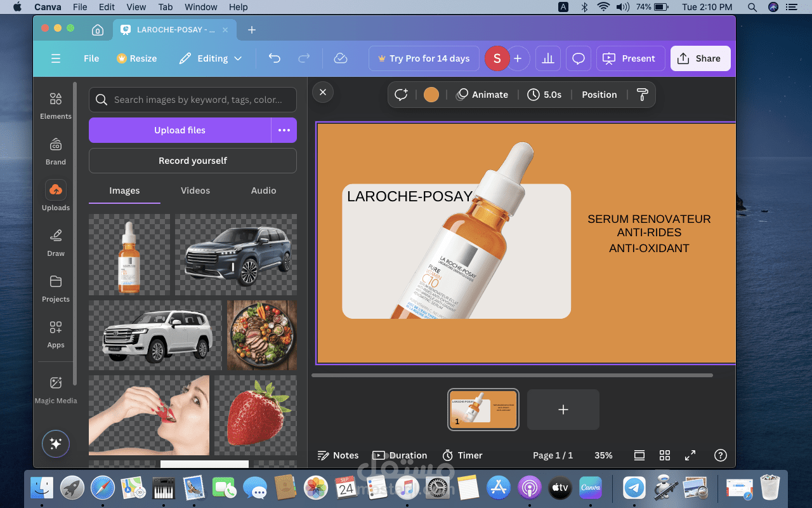The image size is (812, 508).
Task: Open Spotlight search in menu bar
Action: 752,7
